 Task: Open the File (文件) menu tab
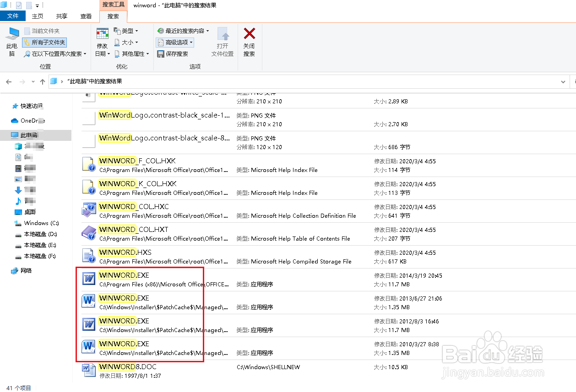13,16
